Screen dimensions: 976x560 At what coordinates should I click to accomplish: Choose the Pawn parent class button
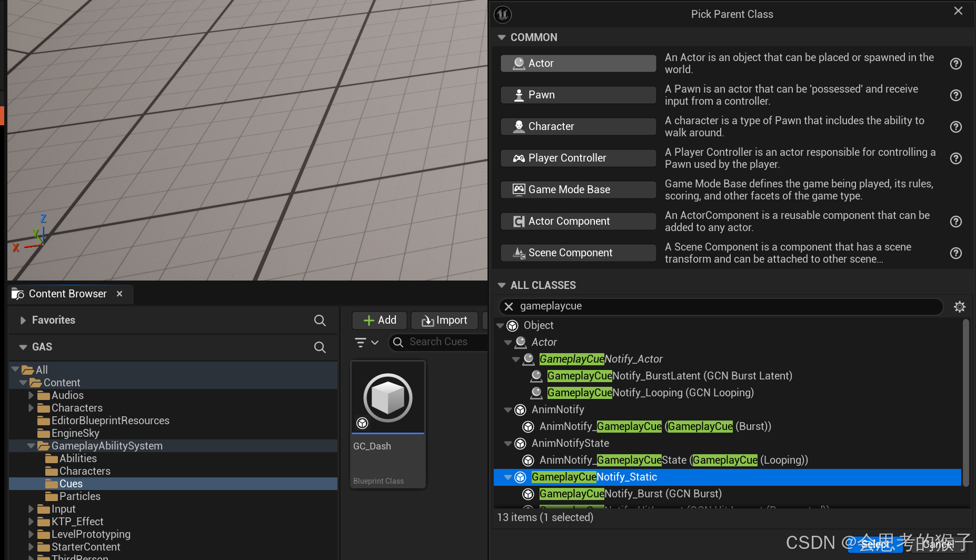click(x=578, y=95)
